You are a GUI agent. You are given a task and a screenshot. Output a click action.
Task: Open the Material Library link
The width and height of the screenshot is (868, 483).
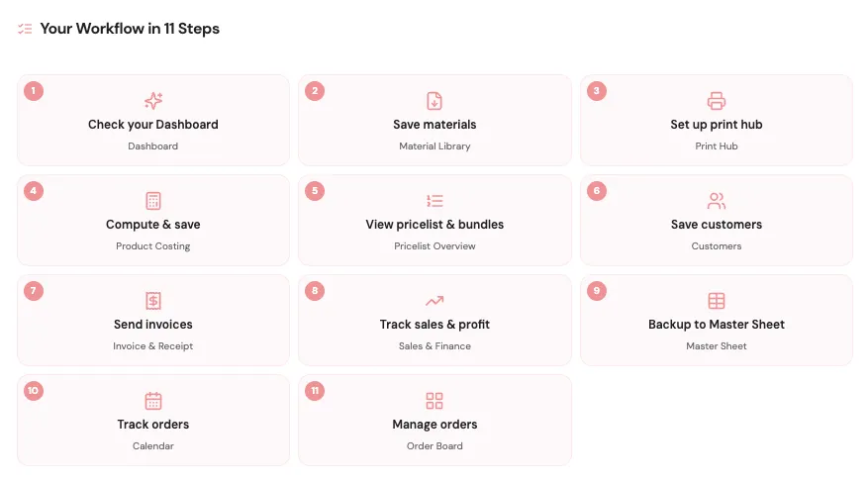[x=434, y=146]
